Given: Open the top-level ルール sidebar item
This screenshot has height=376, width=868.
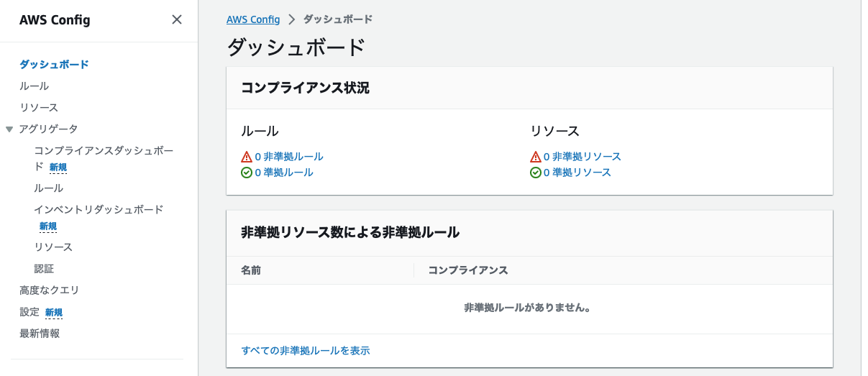Looking at the screenshot, I should (x=35, y=86).
